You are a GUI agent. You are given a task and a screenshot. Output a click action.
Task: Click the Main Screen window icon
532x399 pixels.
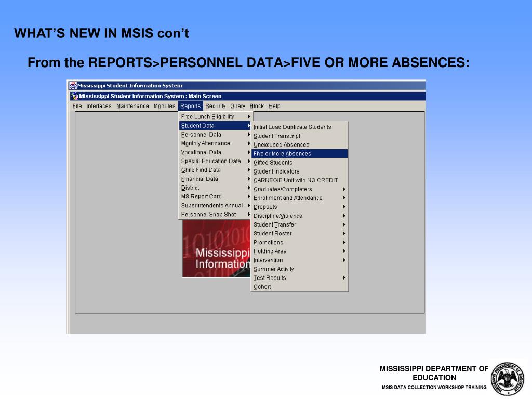[75, 96]
